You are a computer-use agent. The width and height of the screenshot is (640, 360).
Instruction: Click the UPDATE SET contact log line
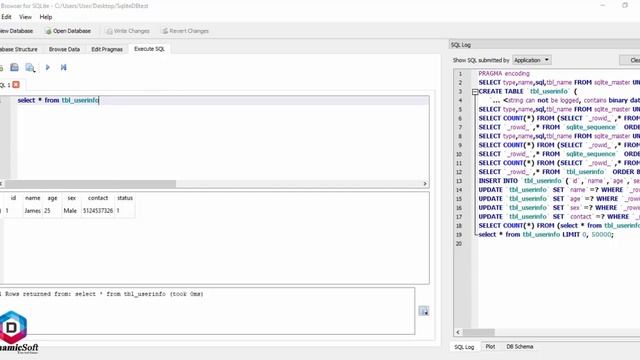pyautogui.click(x=559, y=217)
